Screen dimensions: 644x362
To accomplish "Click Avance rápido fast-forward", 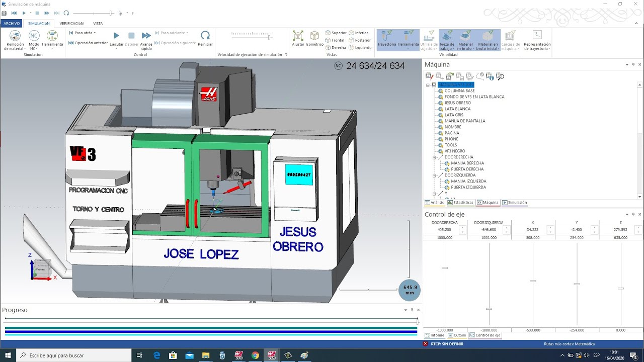I will [146, 40].
